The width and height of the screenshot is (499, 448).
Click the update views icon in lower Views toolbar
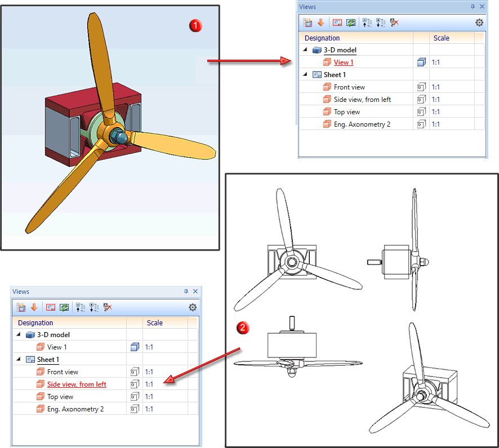(x=64, y=307)
